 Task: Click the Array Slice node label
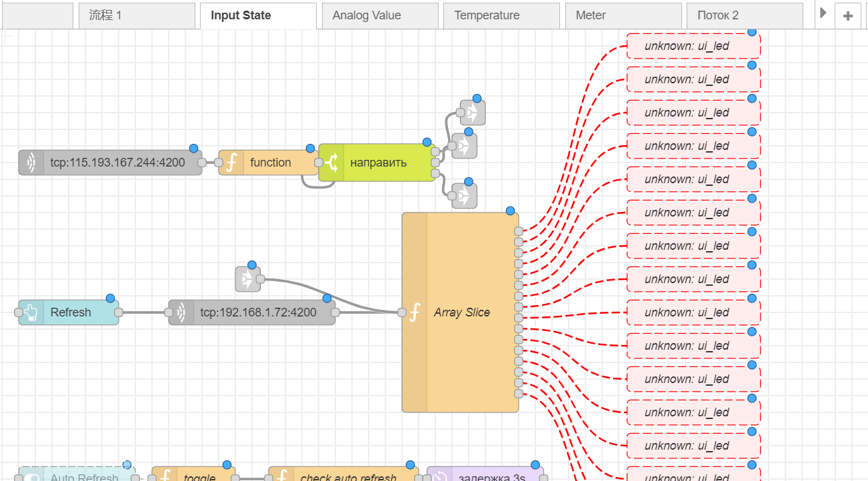(x=461, y=312)
